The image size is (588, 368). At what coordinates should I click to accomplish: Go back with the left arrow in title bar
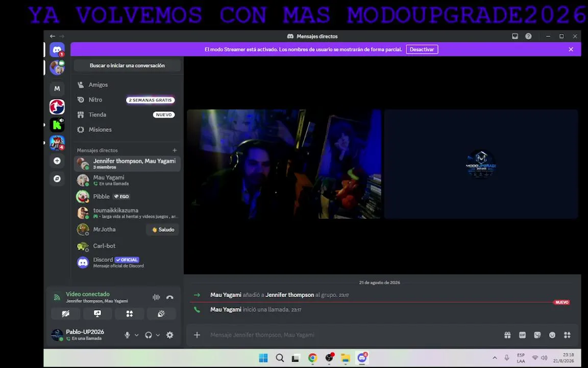[x=53, y=36]
